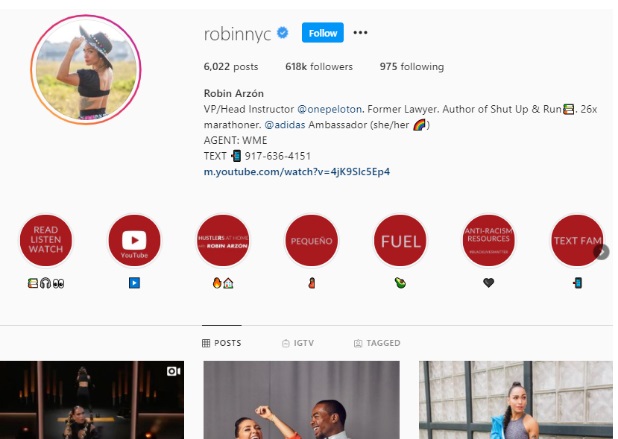Follow the robinnyc account
This screenshot has width=618, height=439.
[x=323, y=33]
